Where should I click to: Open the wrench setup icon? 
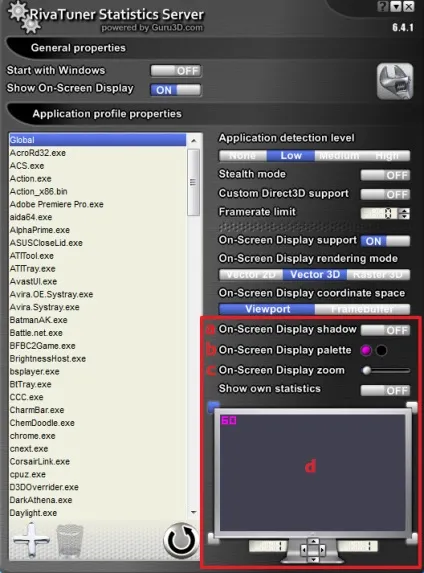coord(395,81)
